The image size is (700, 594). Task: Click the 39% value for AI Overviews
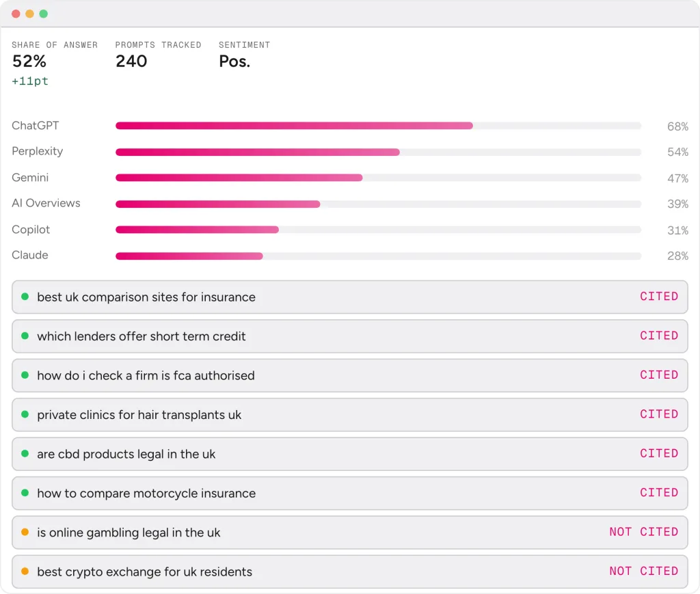click(x=677, y=204)
